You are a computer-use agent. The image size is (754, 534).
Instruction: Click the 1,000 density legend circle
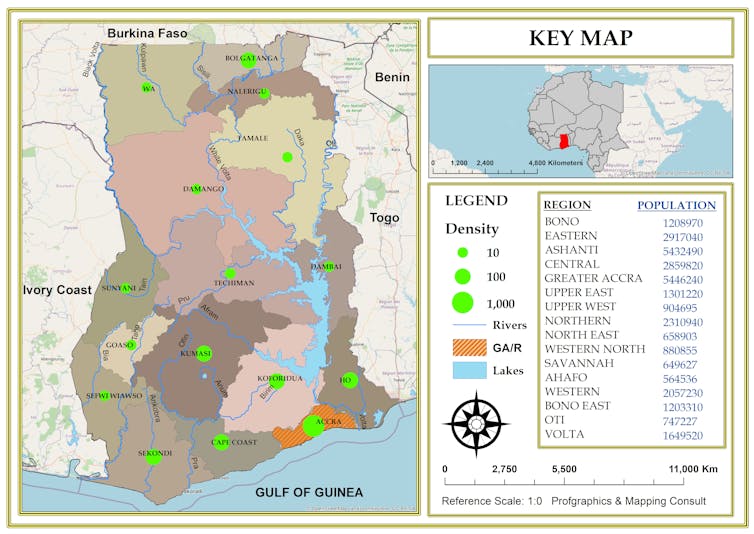(462, 301)
